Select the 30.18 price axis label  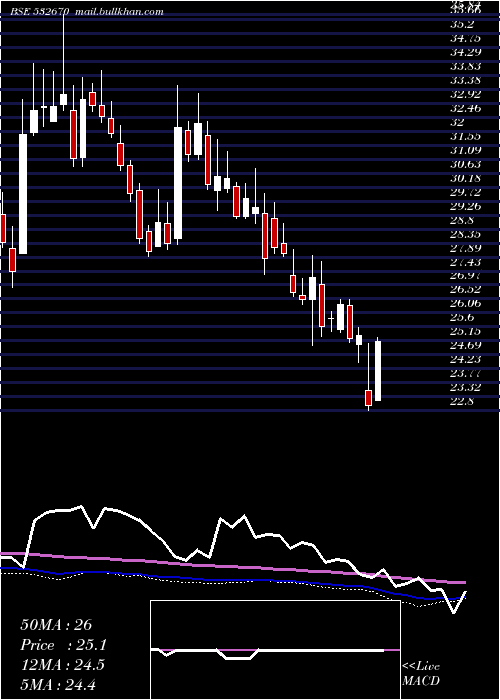pos(465,178)
